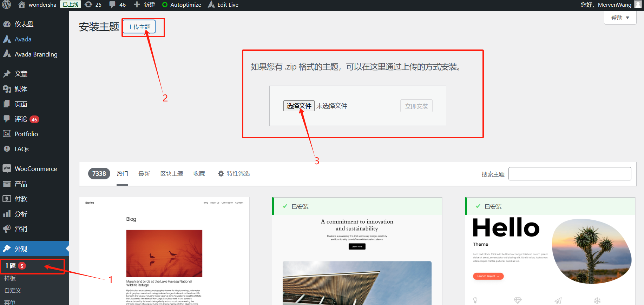The height and width of the screenshot is (305, 644).
Task: Click the 7338 theme count badge
Action: tap(99, 173)
